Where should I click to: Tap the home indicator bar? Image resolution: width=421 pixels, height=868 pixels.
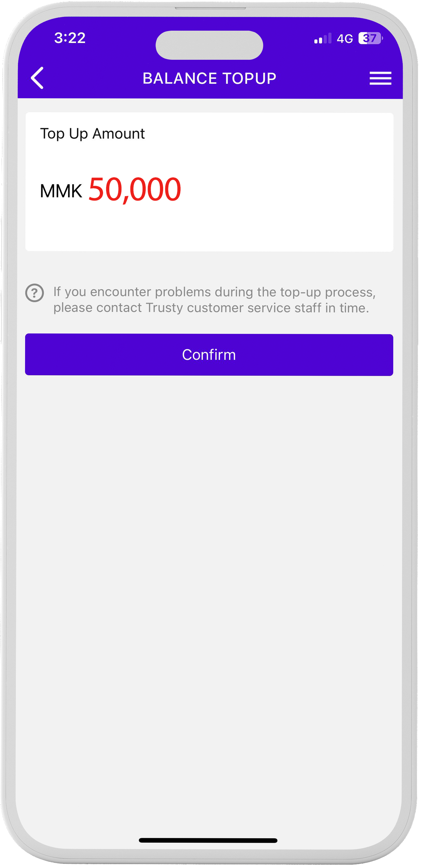[x=208, y=840]
